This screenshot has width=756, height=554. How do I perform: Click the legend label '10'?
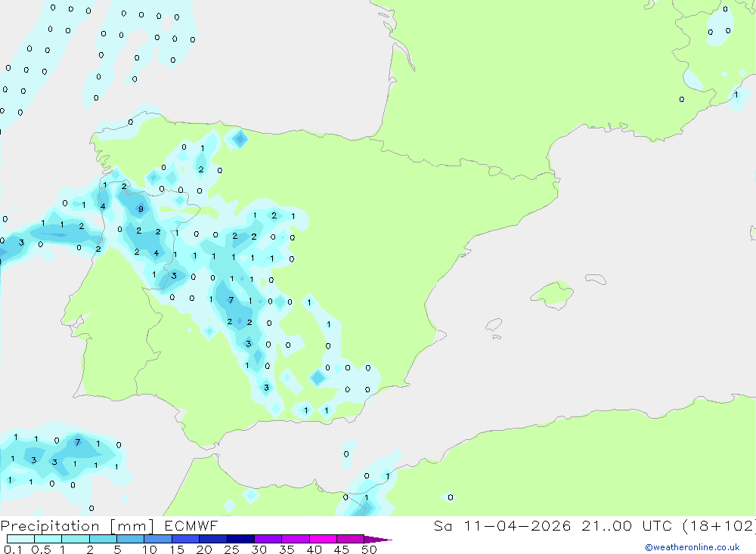[150, 549]
